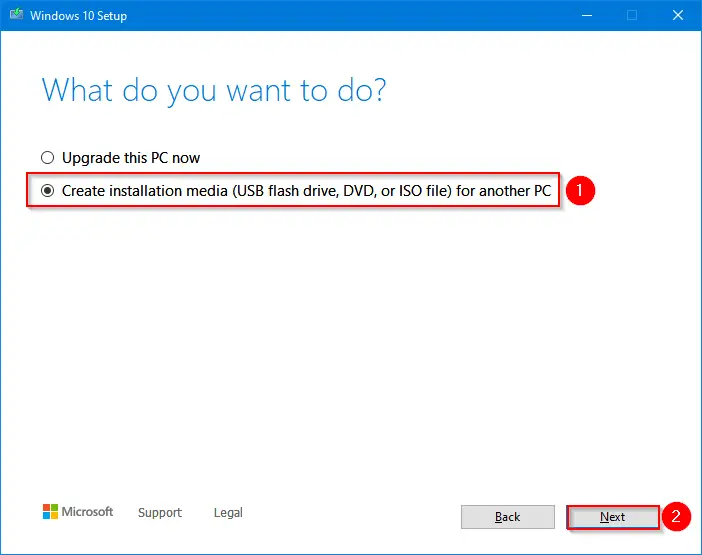Viewport: 702px width, 555px height.
Task: Open the Support link
Action: 160,512
